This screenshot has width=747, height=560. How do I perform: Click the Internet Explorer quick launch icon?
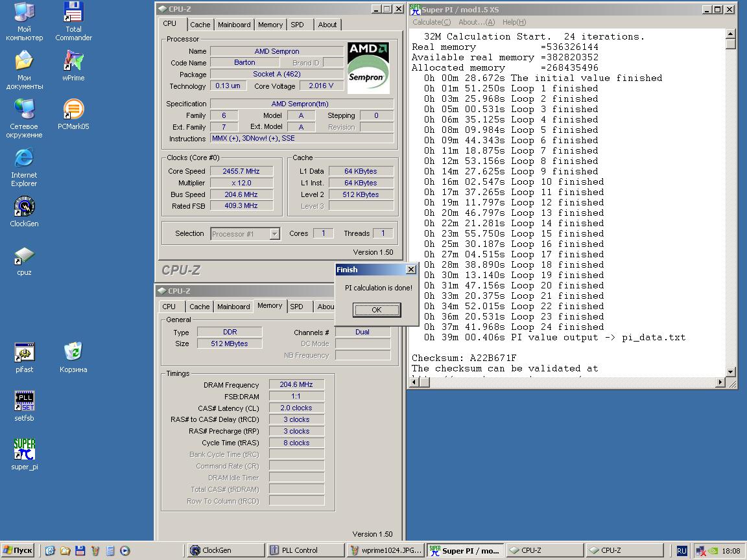(x=50, y=550)
